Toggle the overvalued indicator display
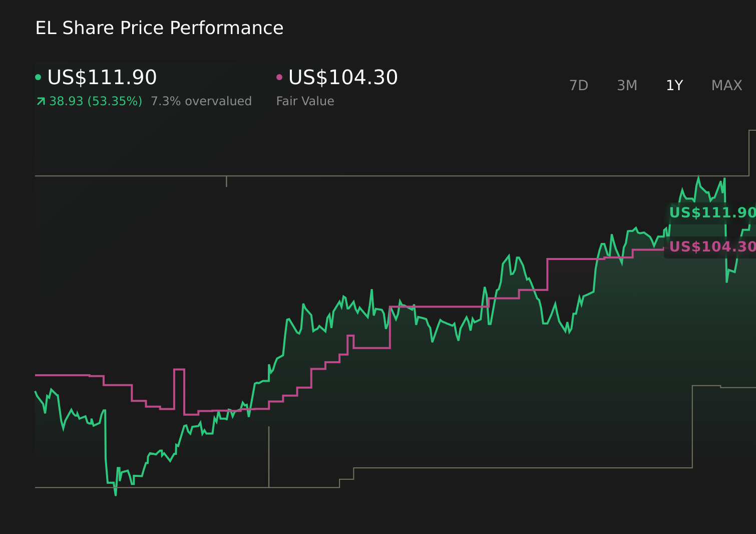The width and height of the screenshot is (756, 534). coord(201,101)
